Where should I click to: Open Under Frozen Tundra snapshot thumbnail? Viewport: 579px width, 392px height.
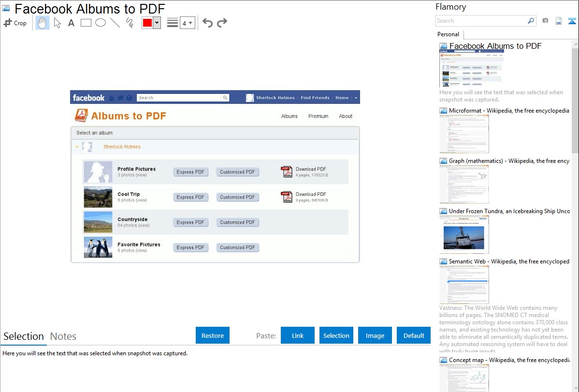tap(464, 234)
